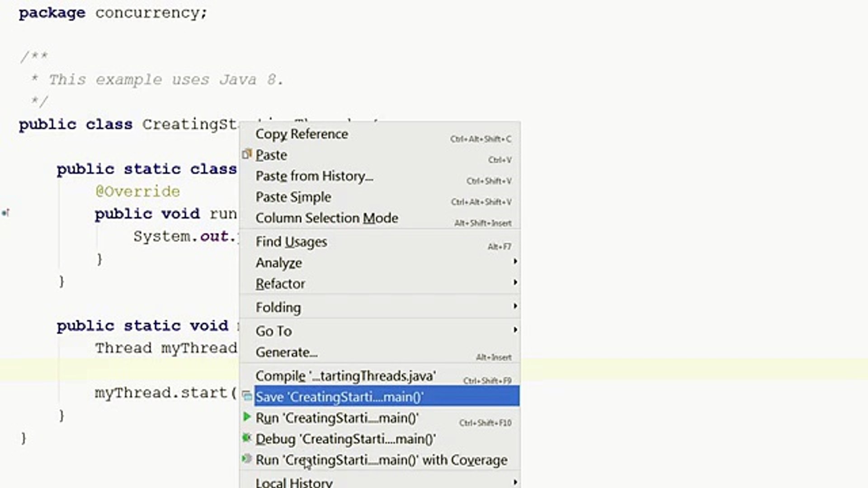Open the Go To submenu arrow
This screenshot has width=868, height=488.
click(515, 330)
